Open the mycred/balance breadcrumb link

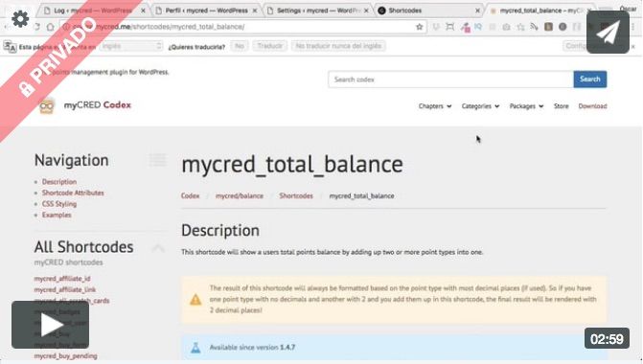(240, 196)
